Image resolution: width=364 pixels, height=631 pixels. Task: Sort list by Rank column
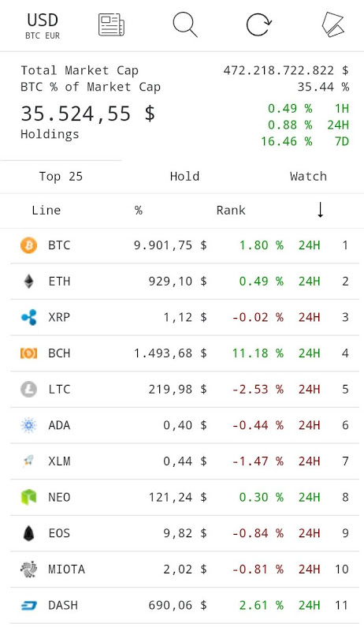pyautogui.click(x=231, y=211)
